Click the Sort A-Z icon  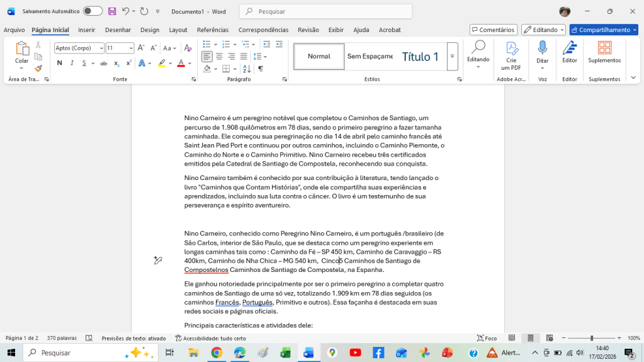pyautogui.click(x=246, y=69)
